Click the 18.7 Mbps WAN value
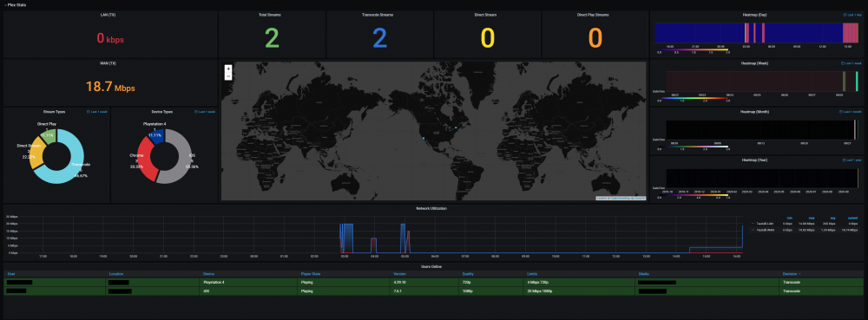The width and height of the screenshot is (868, 320). [110, 87]
